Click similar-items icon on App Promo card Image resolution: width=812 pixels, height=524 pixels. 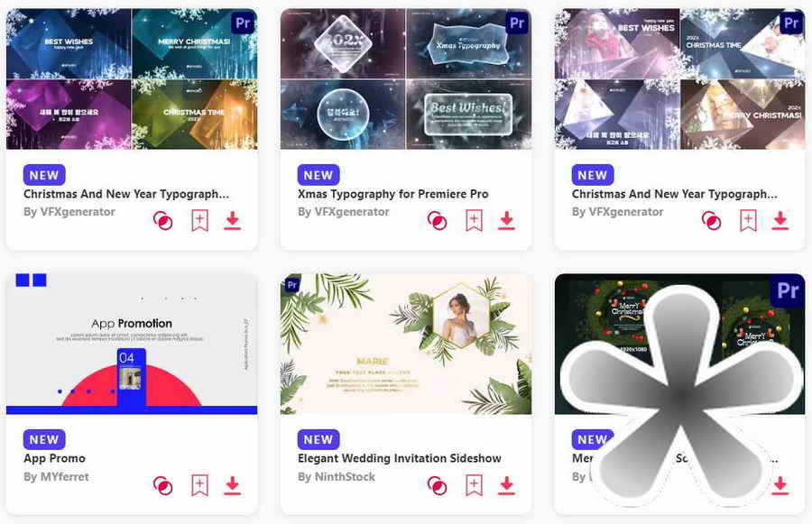[x=162, y=485]
